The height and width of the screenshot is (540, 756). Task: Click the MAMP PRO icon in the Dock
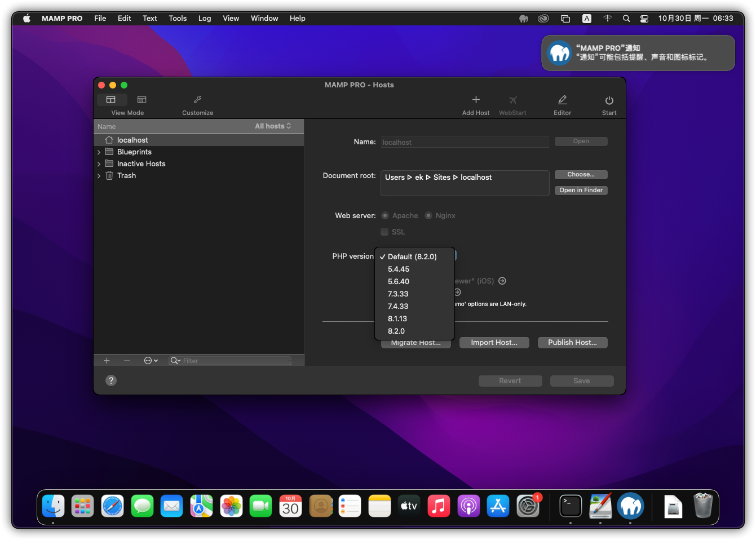[x=630, y=506]
